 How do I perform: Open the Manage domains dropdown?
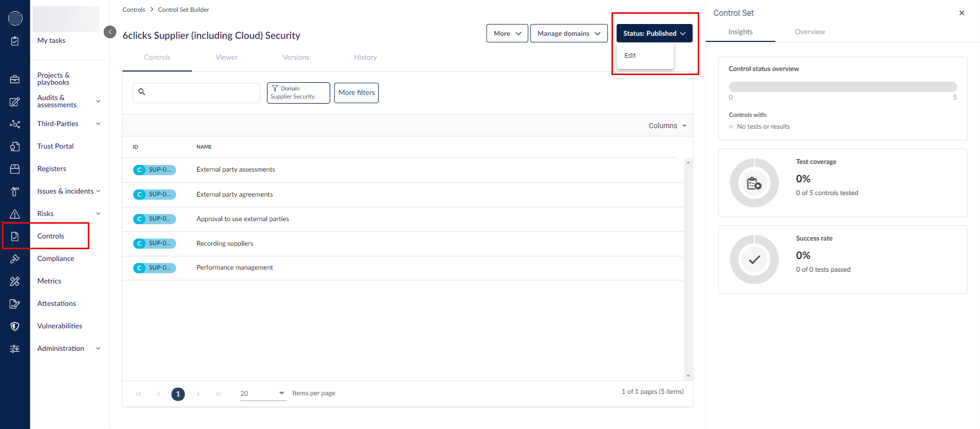[569, 33]
